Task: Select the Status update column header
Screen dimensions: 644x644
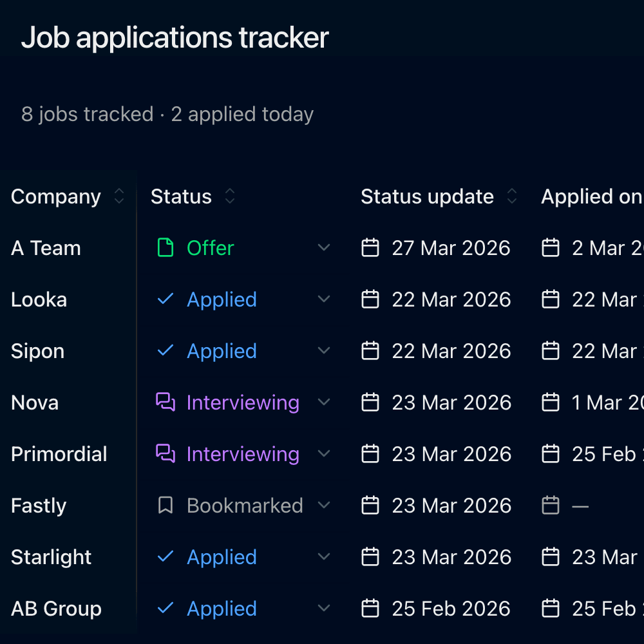Action: coord(427,196)
